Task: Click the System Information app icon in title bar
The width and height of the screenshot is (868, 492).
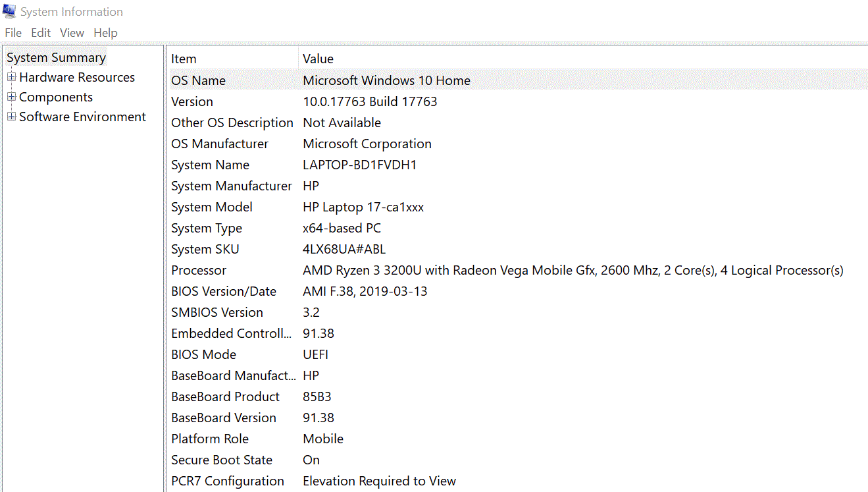Action: coord(9,11)
